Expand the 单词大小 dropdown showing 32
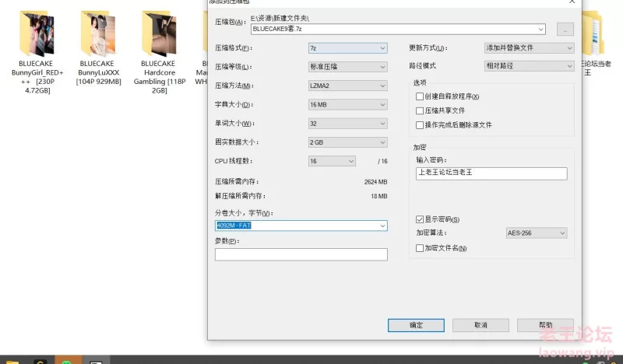 pos(347,124)
